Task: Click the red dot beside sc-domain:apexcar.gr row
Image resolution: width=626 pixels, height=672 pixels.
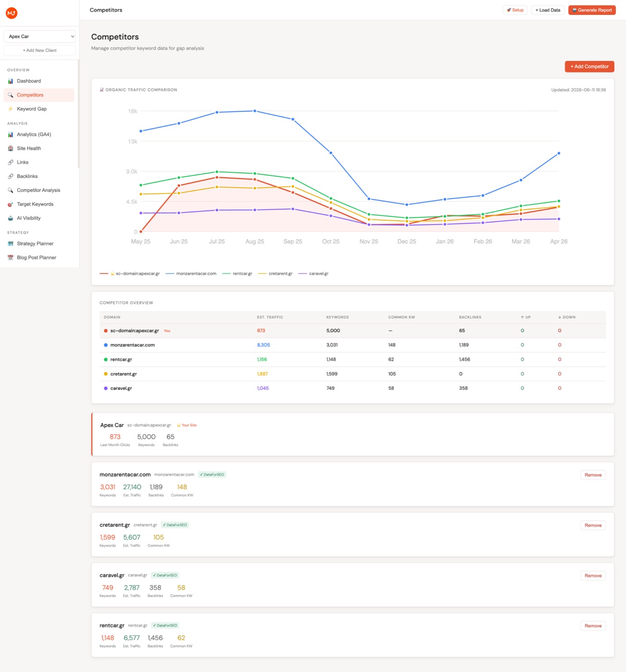Action: click(x=106, y=331)
